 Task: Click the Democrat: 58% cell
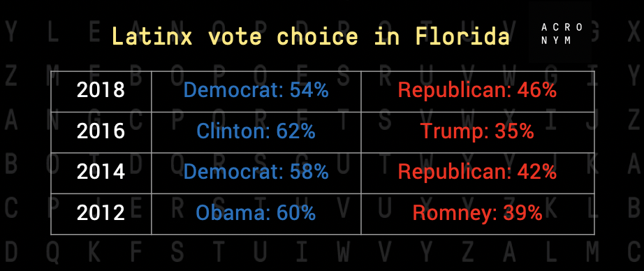(x=256, y=173)
